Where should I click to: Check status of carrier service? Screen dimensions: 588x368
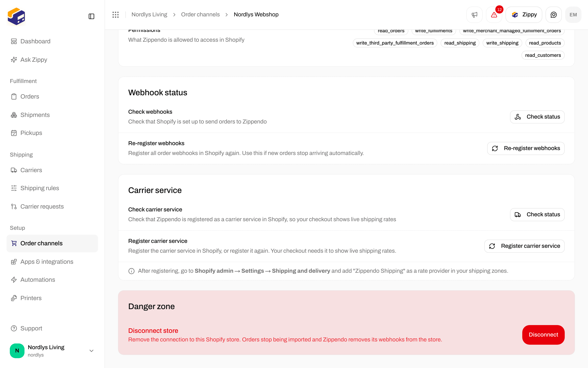537,215
